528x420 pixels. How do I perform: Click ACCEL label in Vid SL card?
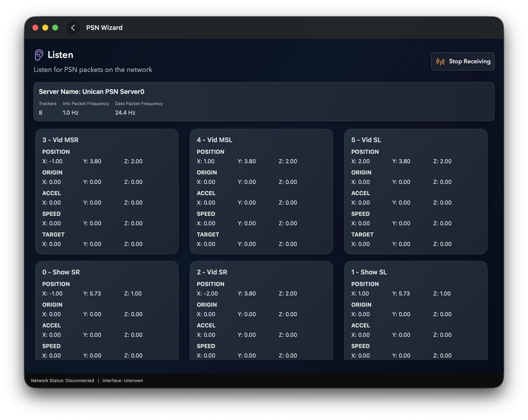(x=361, y=193)
